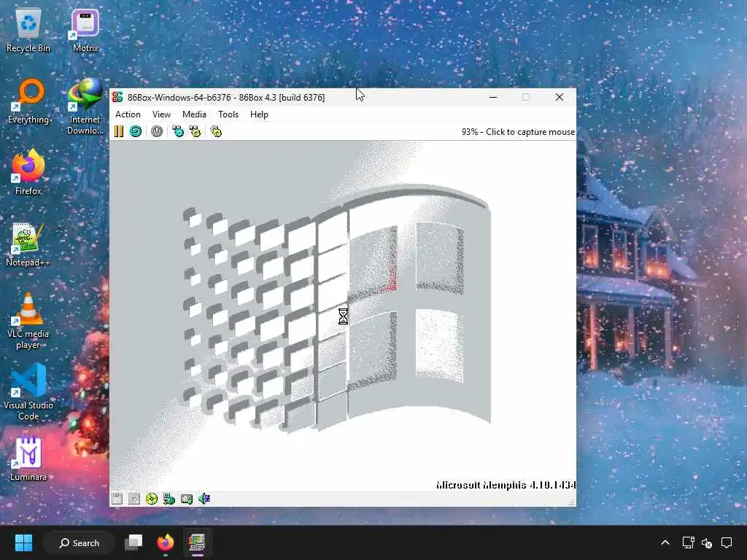
Task: Open the Tools menu
Action: point(228,114)
